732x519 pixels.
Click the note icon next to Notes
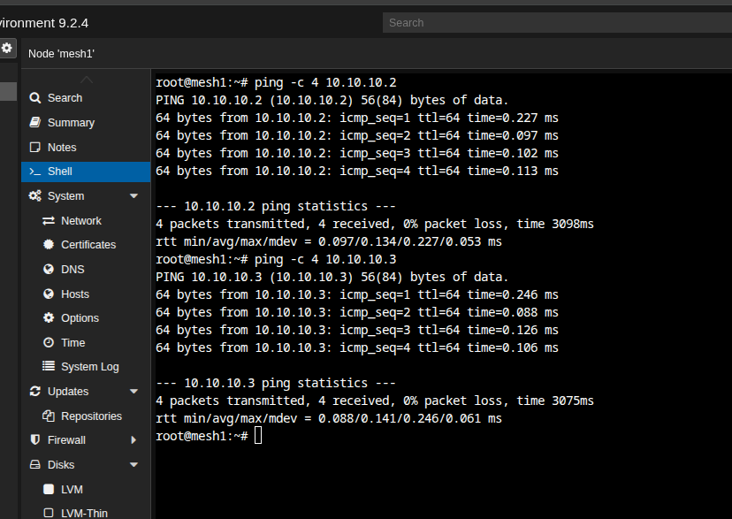35,147
